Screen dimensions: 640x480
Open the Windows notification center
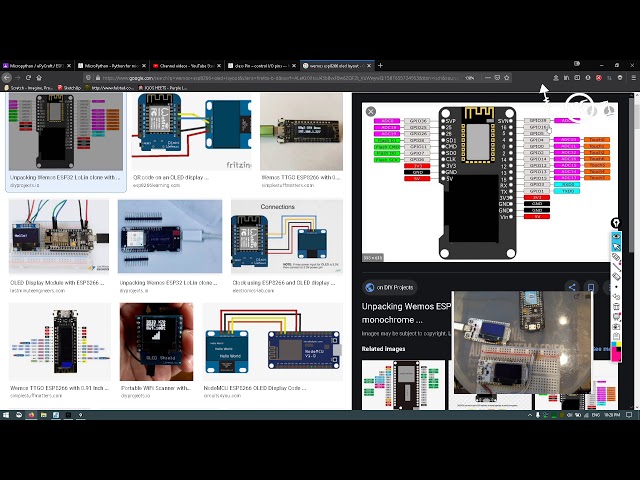pyautogui.click(x=629, y=415)
